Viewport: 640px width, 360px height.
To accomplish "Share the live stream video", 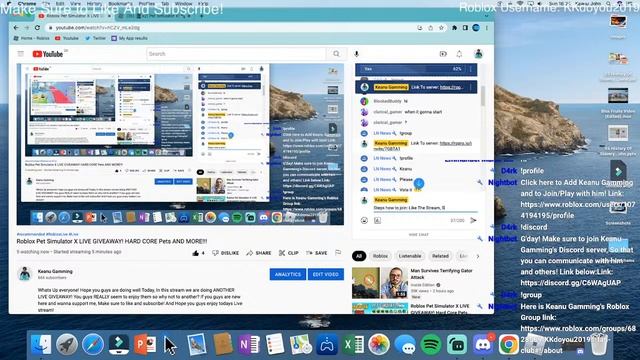I will click(x=259, y=253).
